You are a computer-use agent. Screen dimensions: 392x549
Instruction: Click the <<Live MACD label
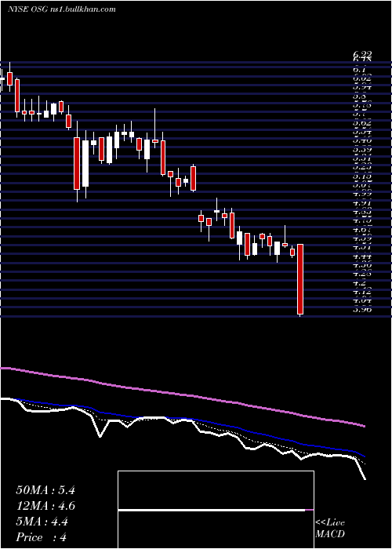tap(330, 529)
